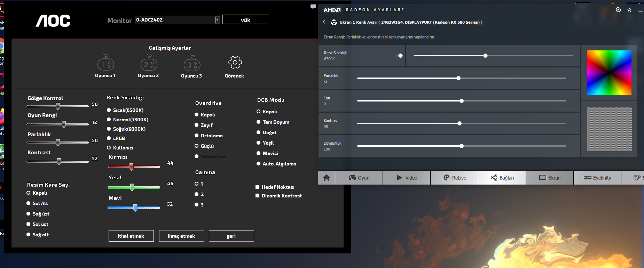644x268 pixels.
Task: Open the ReLive tab in Radeon
Action: [x=454, y=178]
